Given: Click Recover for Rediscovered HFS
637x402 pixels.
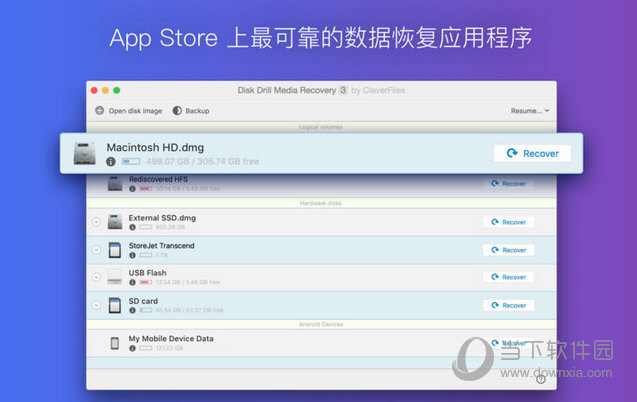Looking at the screenshot, I should tap(509, 184).
